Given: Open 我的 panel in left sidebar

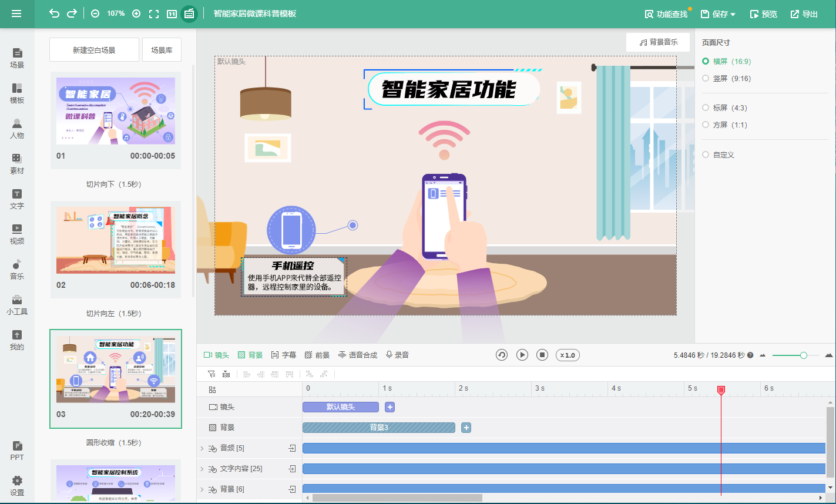Looking at the screenshot, I should 17,340.
